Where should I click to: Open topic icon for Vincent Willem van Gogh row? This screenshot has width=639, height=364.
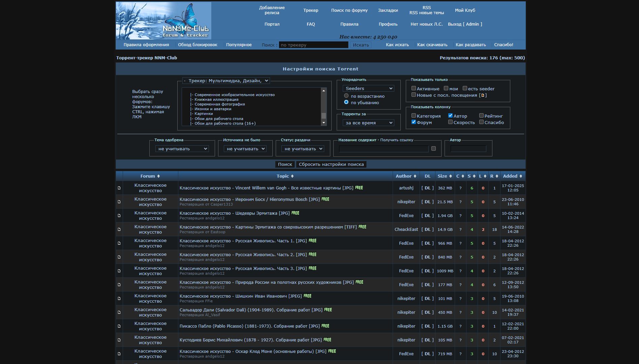coord(119,188)
